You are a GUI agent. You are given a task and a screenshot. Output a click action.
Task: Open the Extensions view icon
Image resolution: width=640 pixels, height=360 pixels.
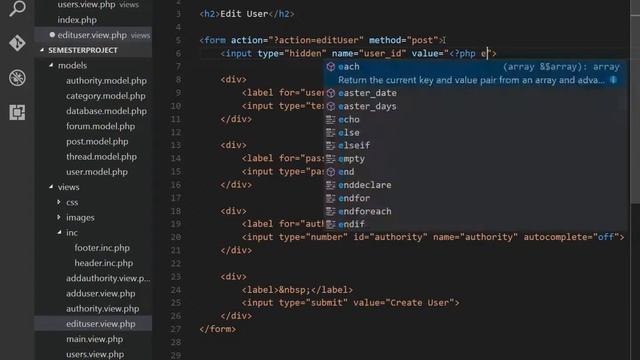pyautogui.click(x=17, y=112)
